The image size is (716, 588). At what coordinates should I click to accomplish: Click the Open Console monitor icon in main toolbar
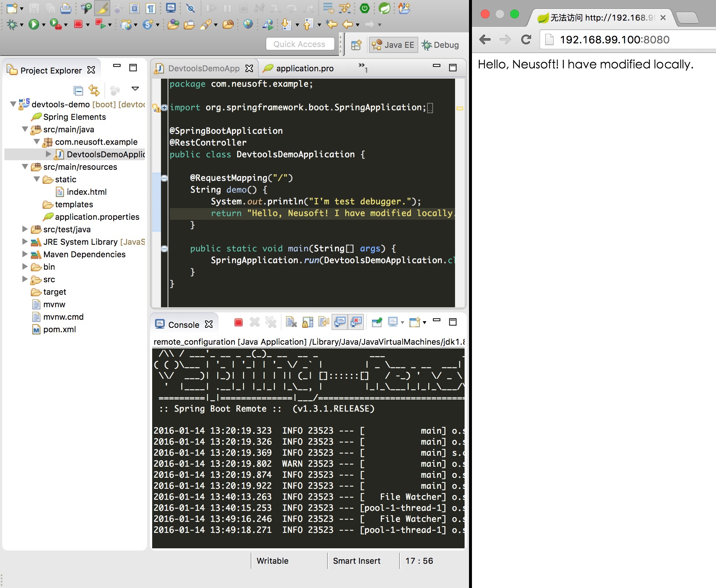click(x=171, y=8)
